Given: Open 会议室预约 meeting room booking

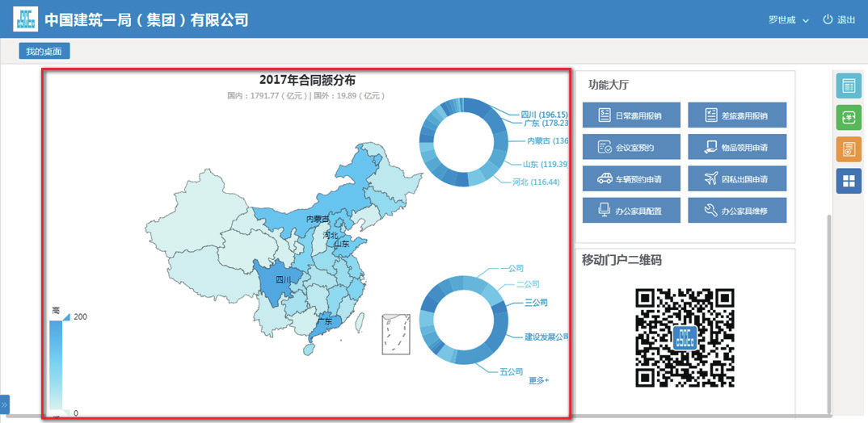Looking at the screenshot, I should pos(631,147).
